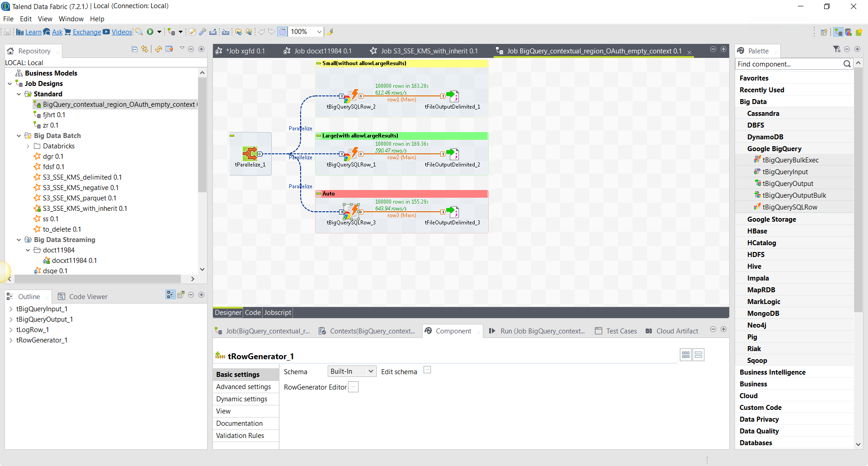Viewport: 868px width, 466px height.
Task: Open the 100% zoom dropdown
Action: click(319, 32)
